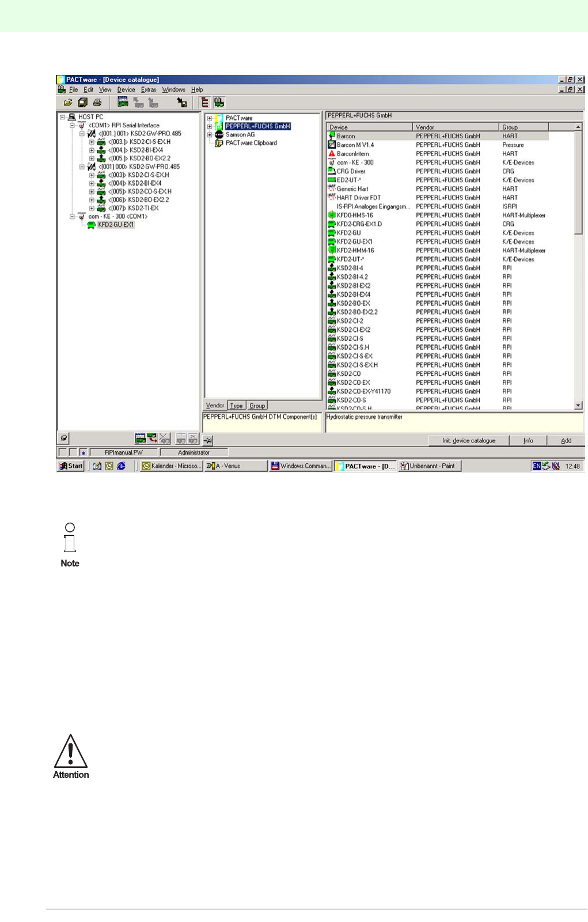This screenshot has height=922, width=588.
Task: Open the File menu
Action: click(74, 89)
